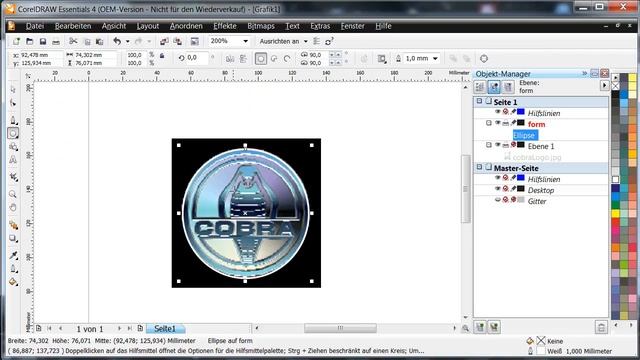Select the Ebene 1 layer name
Screen dimensions: 640x360
(541, 146)
